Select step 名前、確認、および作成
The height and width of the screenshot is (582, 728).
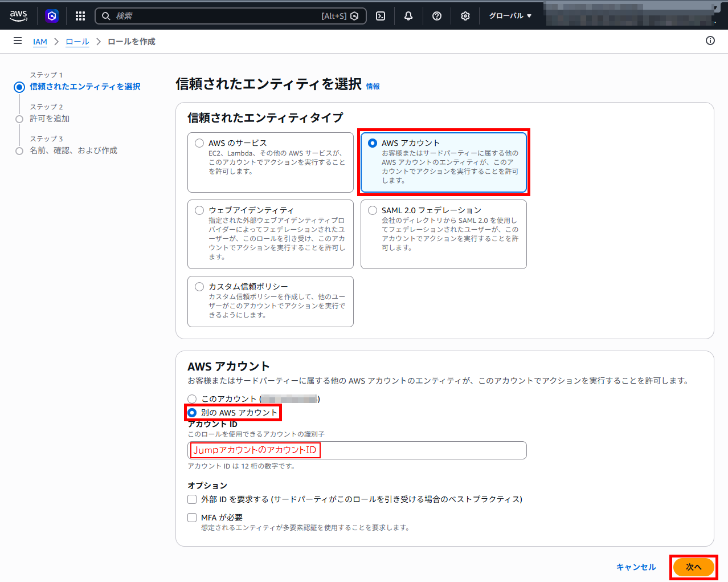coord(73,150)
